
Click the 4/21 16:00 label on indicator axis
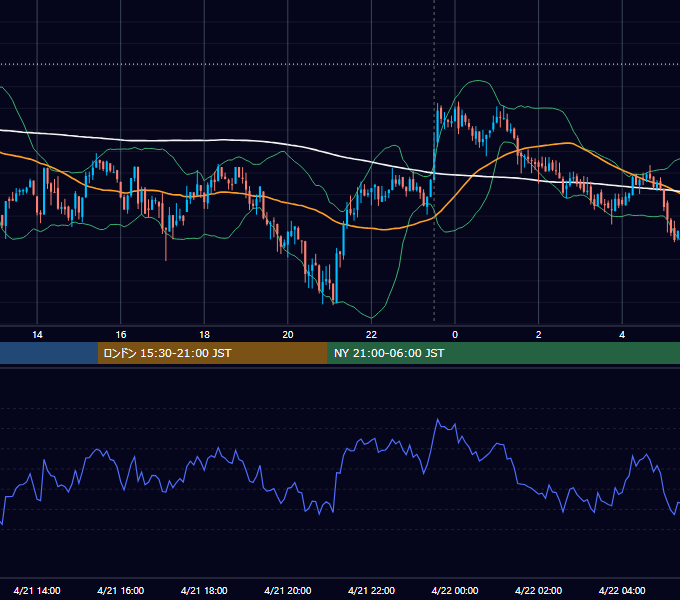pos(121,590)
